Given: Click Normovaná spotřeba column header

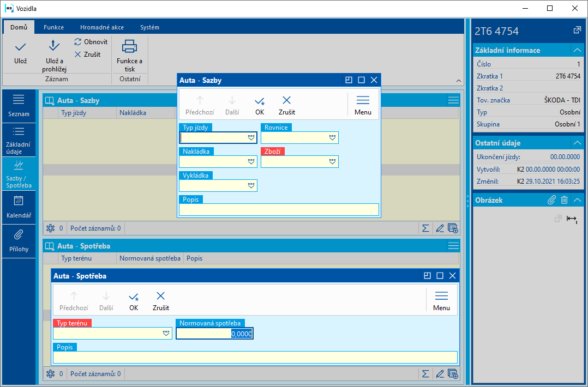Looking at the screenshot, I should pos(149,258).
